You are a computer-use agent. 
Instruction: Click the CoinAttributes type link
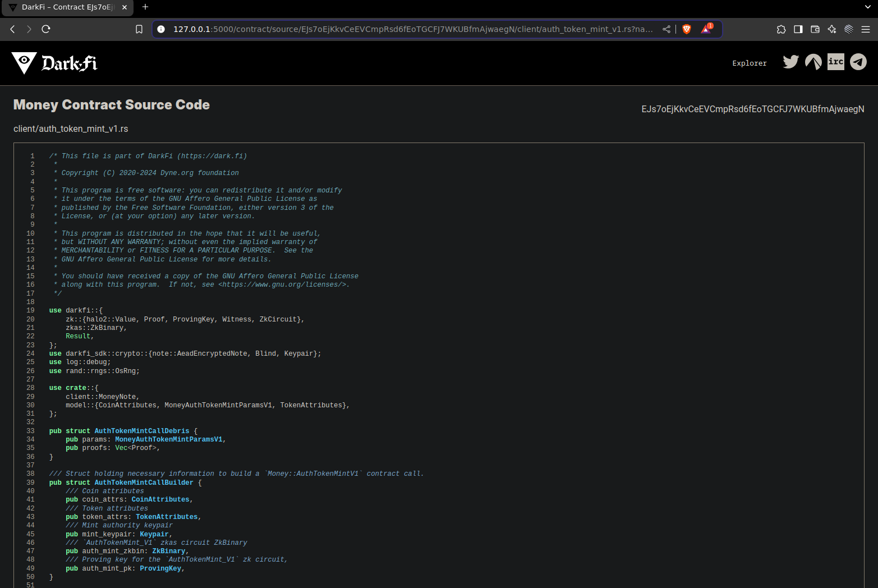(x=160, y=499)
